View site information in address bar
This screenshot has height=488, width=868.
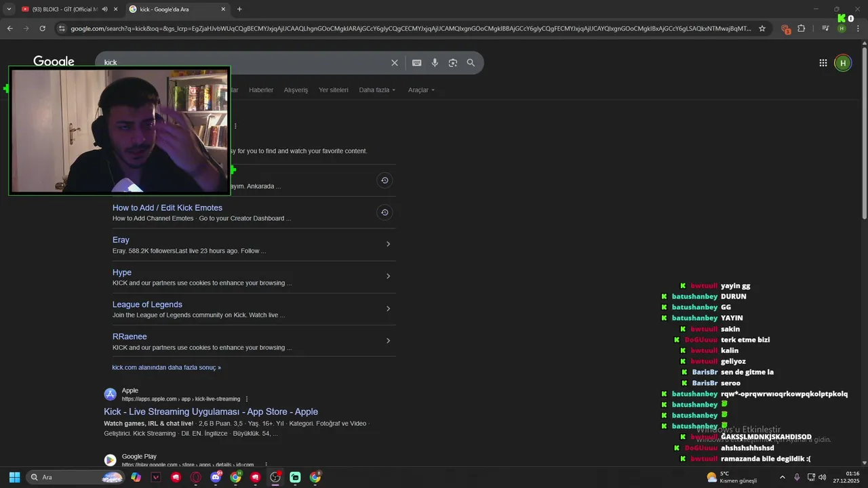[x=62, y=28]
